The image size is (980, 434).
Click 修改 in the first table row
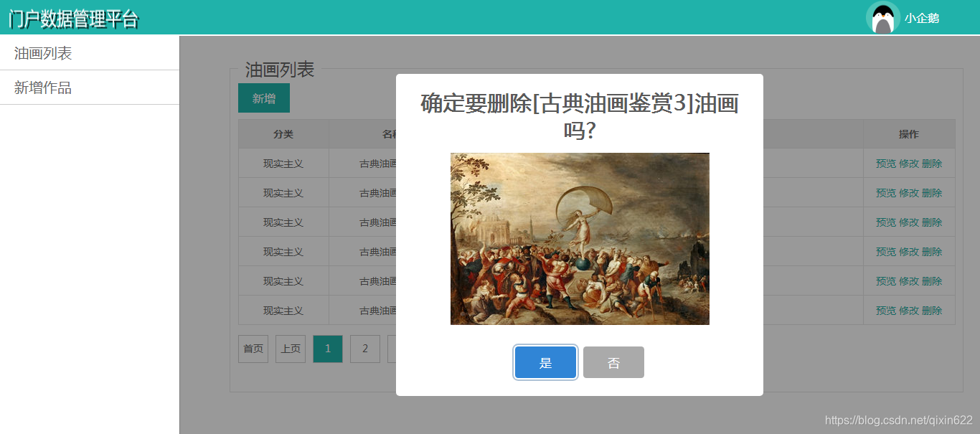(x=909, y=164)
